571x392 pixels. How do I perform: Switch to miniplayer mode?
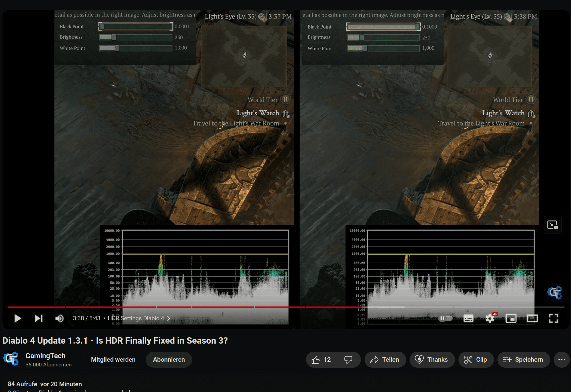tap(511, 318)
